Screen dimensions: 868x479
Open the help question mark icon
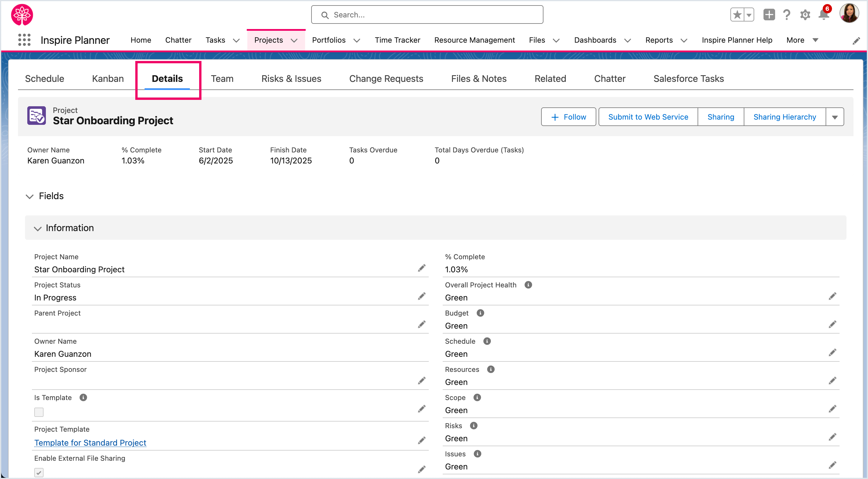coord(787,15)
